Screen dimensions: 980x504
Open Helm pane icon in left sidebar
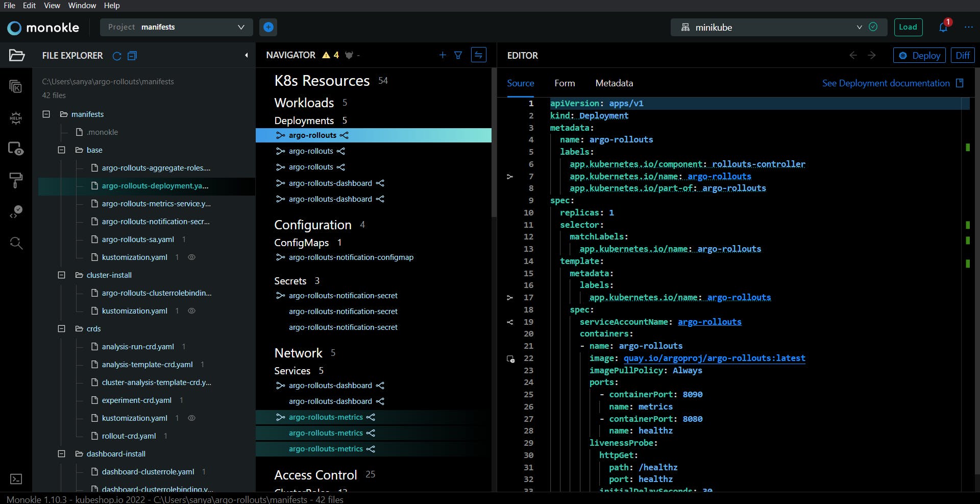(16, 118)
